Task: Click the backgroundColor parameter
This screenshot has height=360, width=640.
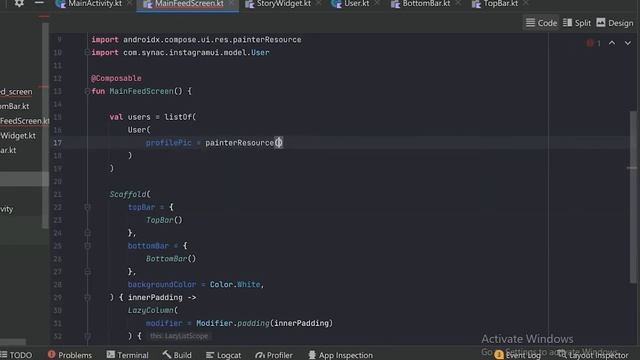Action: coord(162,284)
